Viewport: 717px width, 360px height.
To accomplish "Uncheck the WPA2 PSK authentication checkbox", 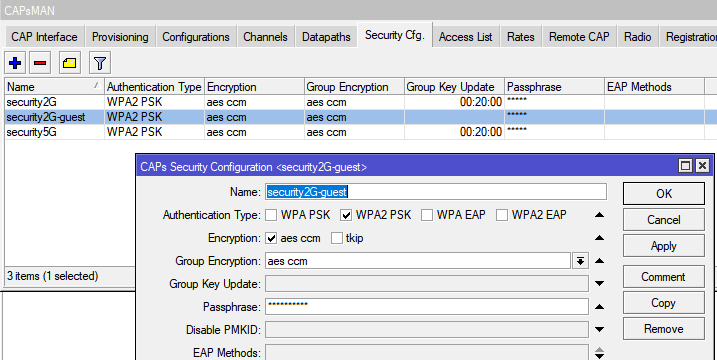I will point(346,215).
